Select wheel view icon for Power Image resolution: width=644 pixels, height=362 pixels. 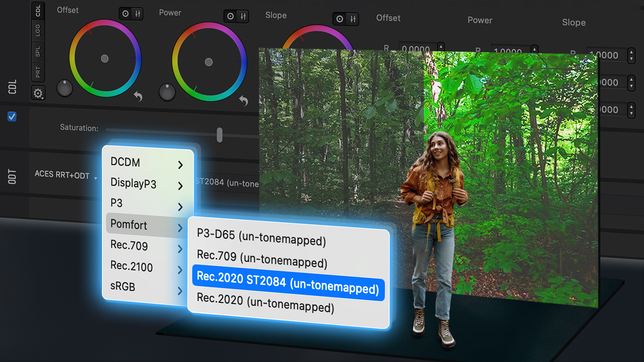(x=230, y=16)
